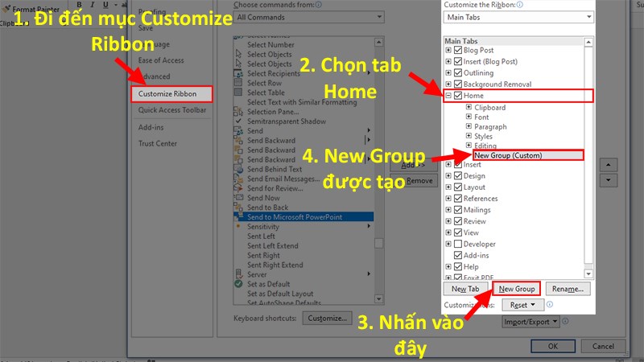Click the Format Painter icon in Word
The width and height of the screenshot is (644, 362).
tap(6, 9)
